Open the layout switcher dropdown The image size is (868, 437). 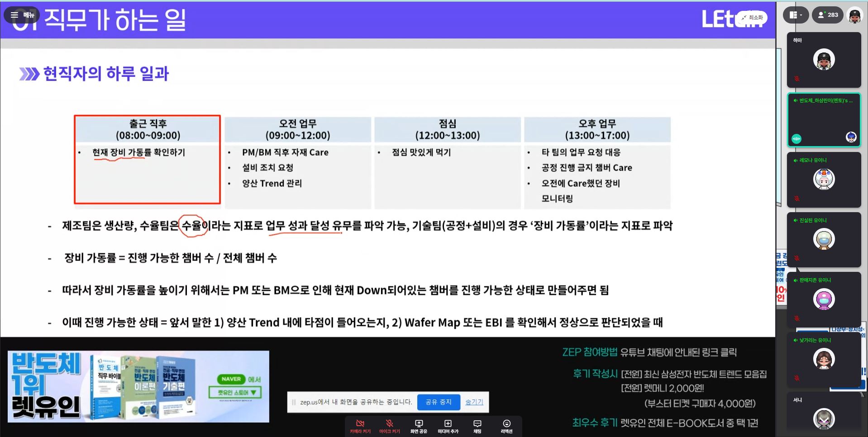click(x=795, y=15)
